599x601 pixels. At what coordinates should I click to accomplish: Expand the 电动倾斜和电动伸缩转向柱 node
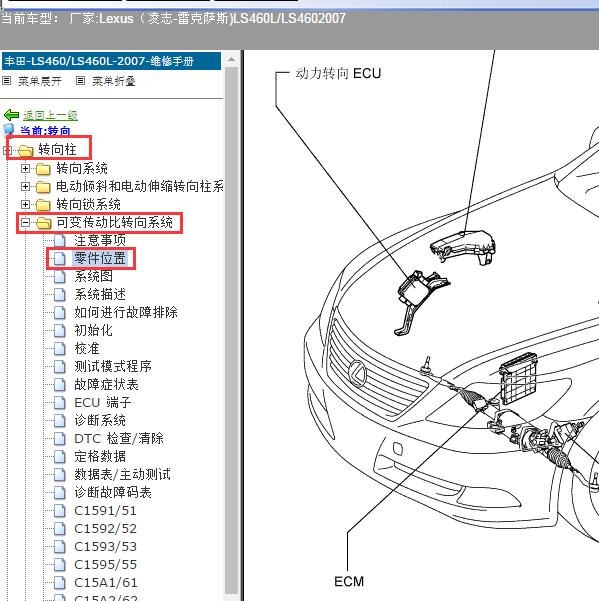[x=25, y=187]
